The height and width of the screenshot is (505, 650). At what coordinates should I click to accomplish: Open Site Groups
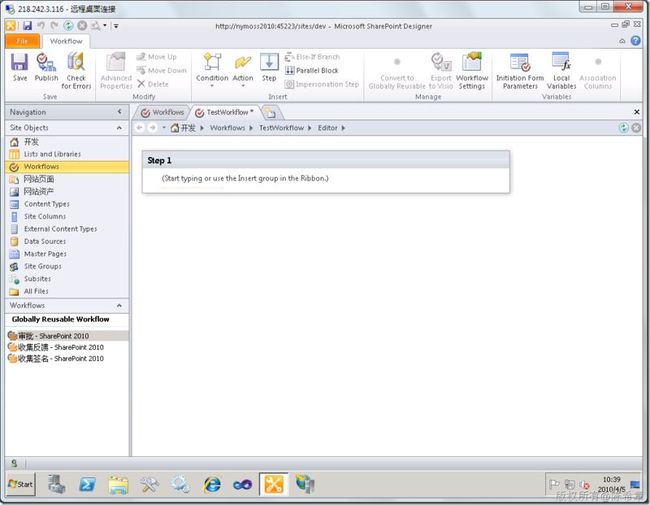coord(67,266)
